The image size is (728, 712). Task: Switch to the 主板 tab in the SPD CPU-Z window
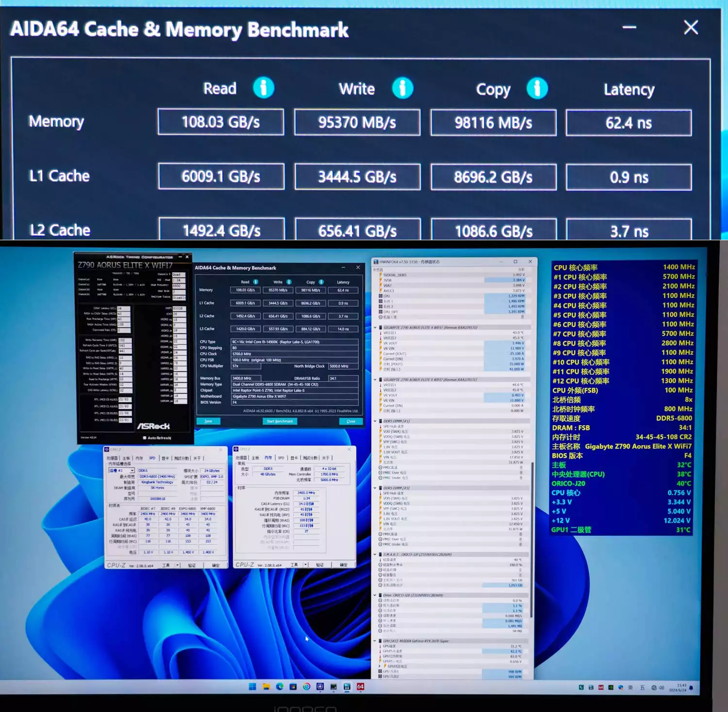pyautogui.click(x=126, y=458)
